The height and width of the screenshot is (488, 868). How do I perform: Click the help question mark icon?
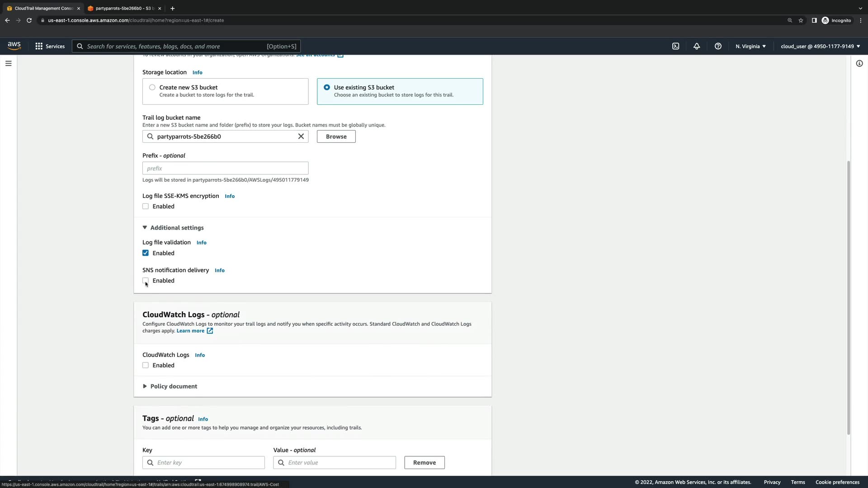coord(718,46)
